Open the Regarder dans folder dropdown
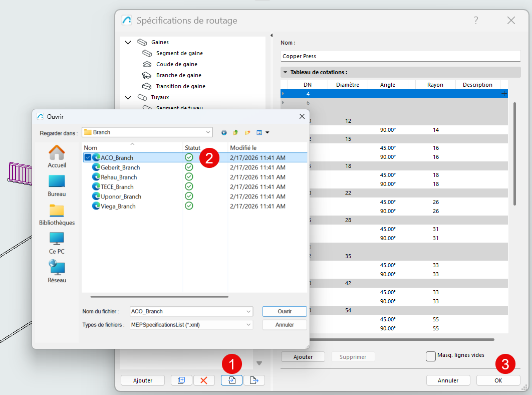The height and width of the screenshot is (395, 532). tap(208, 132)
